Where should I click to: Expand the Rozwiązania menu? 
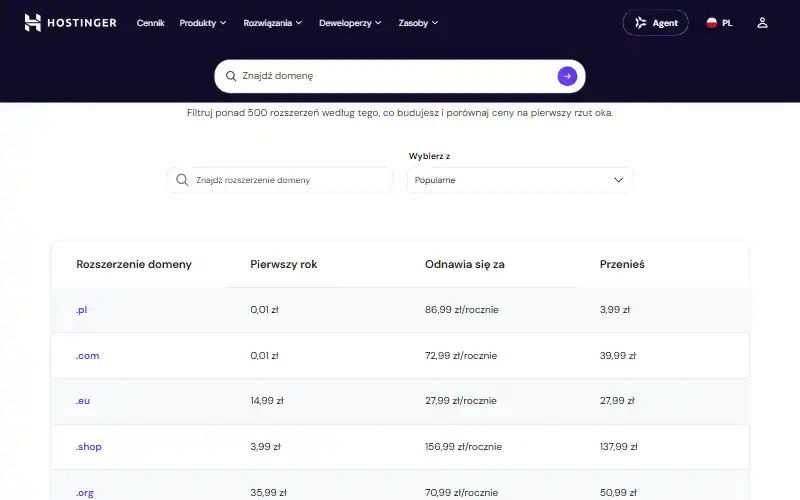pyautogui.click(x=272, y=23)
